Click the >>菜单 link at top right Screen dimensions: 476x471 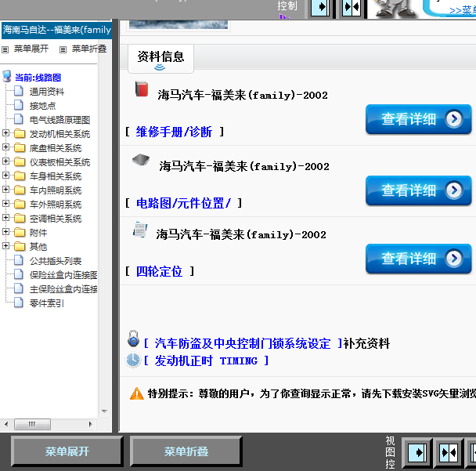click(x=463, y=11)
